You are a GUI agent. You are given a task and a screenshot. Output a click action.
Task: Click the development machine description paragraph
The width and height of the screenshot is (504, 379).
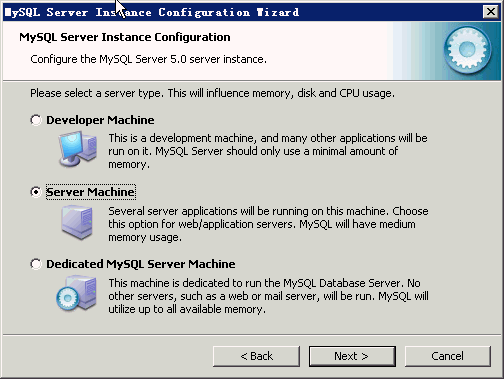pos(268,151)
